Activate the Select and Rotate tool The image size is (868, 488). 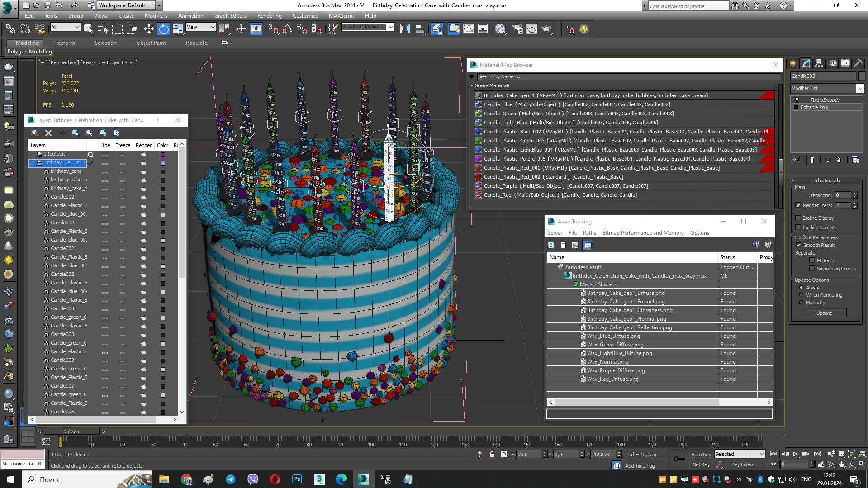[x=163, y=29]
